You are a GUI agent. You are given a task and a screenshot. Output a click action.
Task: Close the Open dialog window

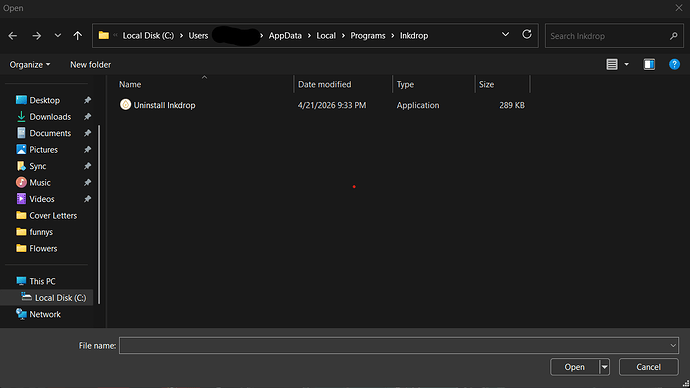pos(679,8)
